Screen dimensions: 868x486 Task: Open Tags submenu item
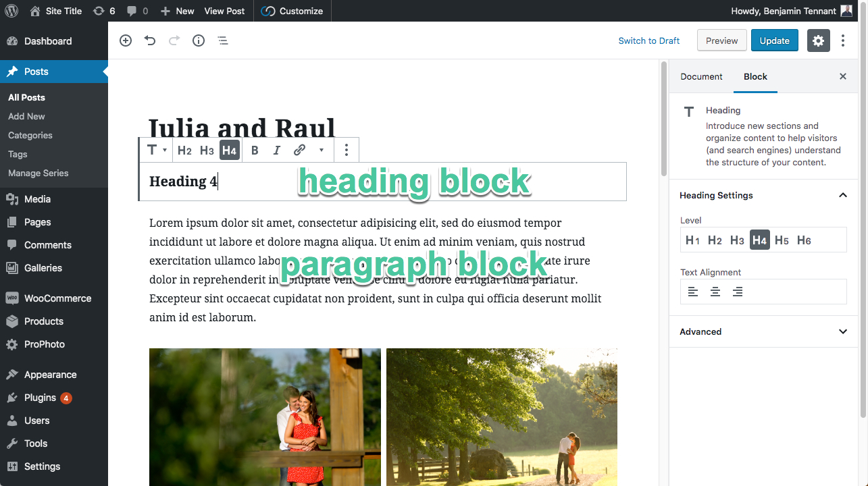[18, 154]
